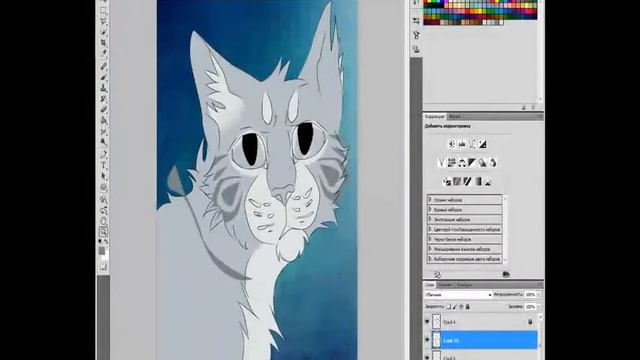Add an Exposure adjustment
The width and height of the screenshot is (640, 360).
pos(482,144)
